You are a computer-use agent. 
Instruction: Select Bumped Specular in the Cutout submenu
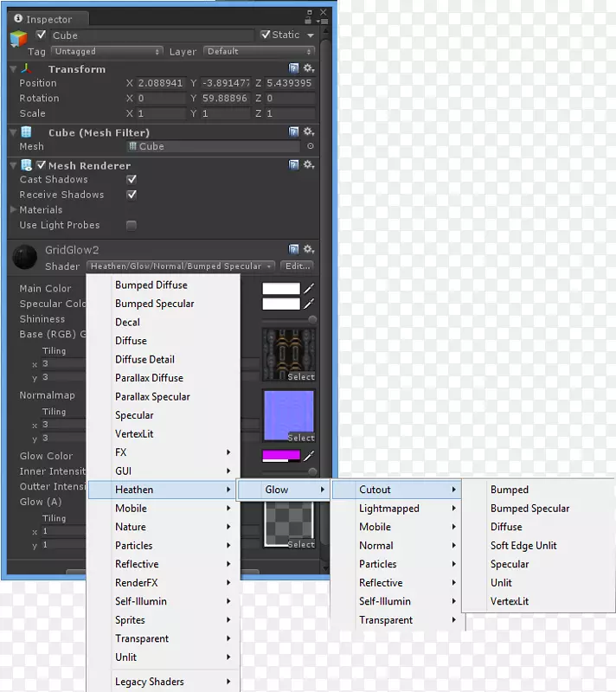tap(529, 509)
